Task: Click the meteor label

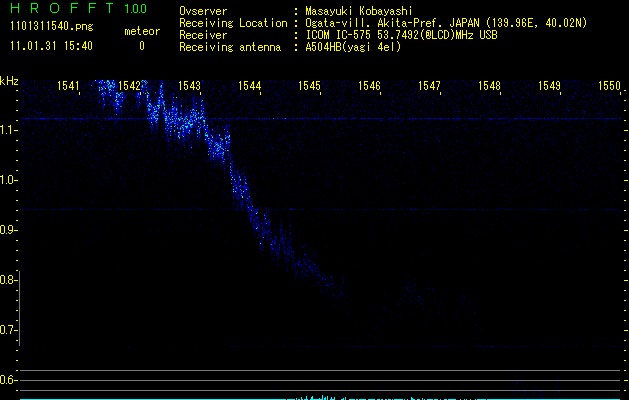Action: coord(142,31)
